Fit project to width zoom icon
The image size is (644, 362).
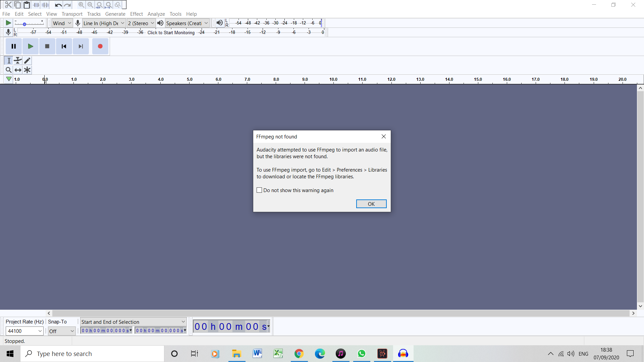108,5
